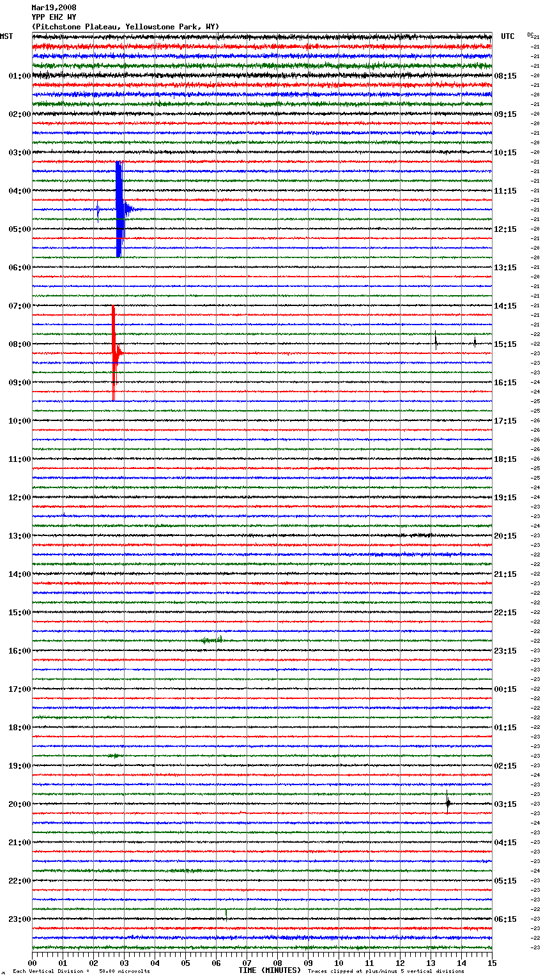Click the red clipped seismic event burst
543x980 pixels.
pos(114,353)
